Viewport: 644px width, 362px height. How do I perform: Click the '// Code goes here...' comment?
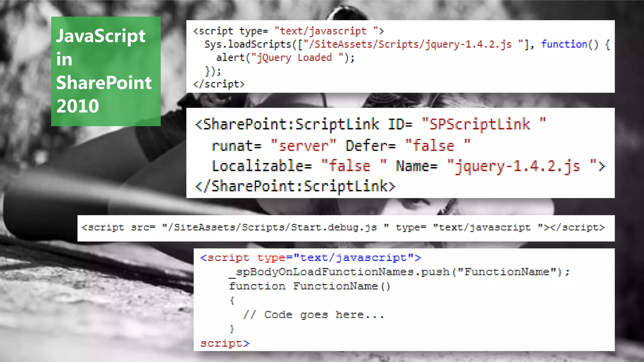coord(314,315)
